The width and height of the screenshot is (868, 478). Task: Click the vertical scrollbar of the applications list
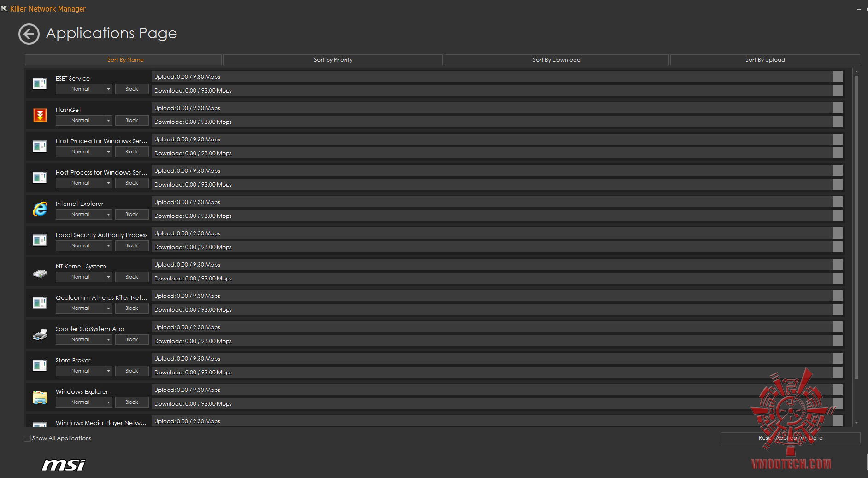856,227
